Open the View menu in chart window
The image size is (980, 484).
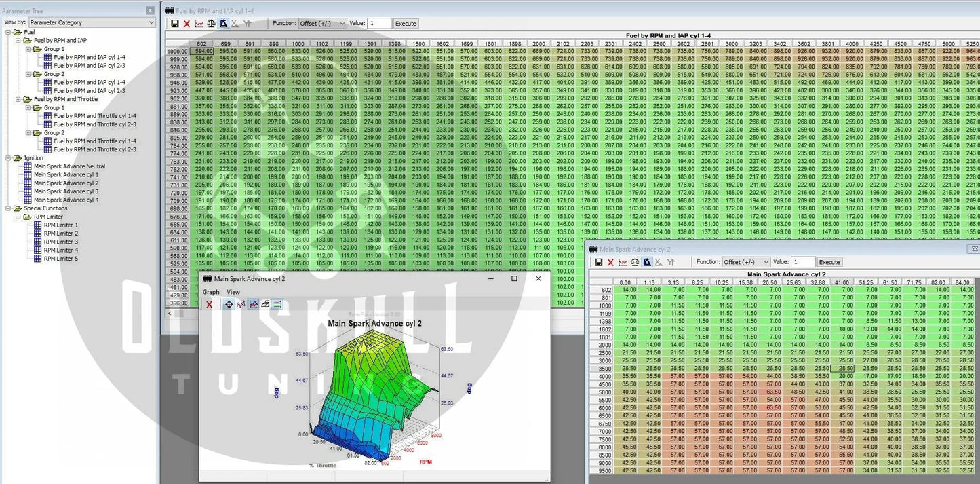click(233, 292)
